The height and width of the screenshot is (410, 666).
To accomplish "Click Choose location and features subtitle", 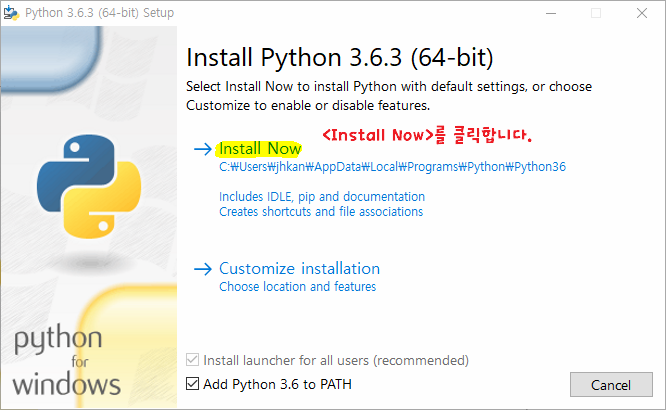I will (x=298, y=287).
